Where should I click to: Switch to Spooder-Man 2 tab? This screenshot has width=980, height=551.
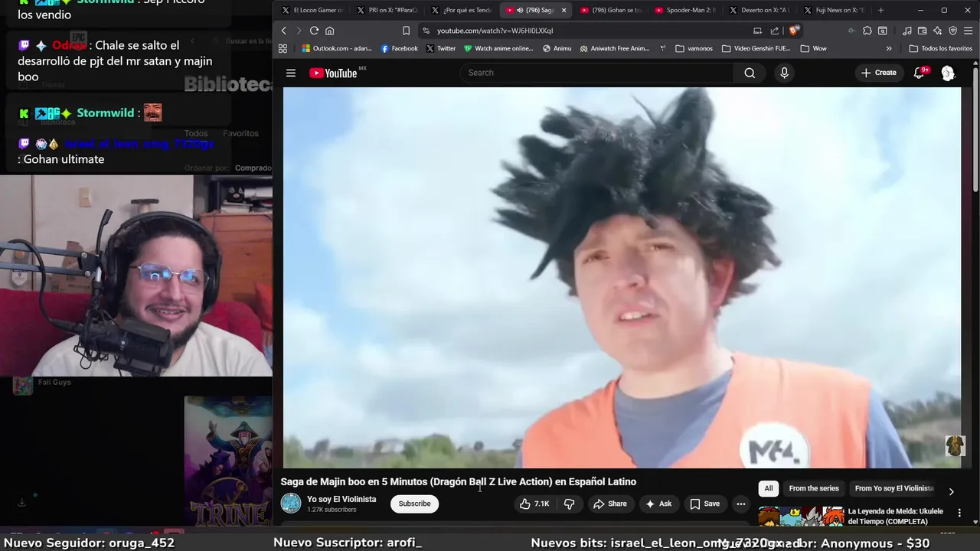(x=685, y=10)
